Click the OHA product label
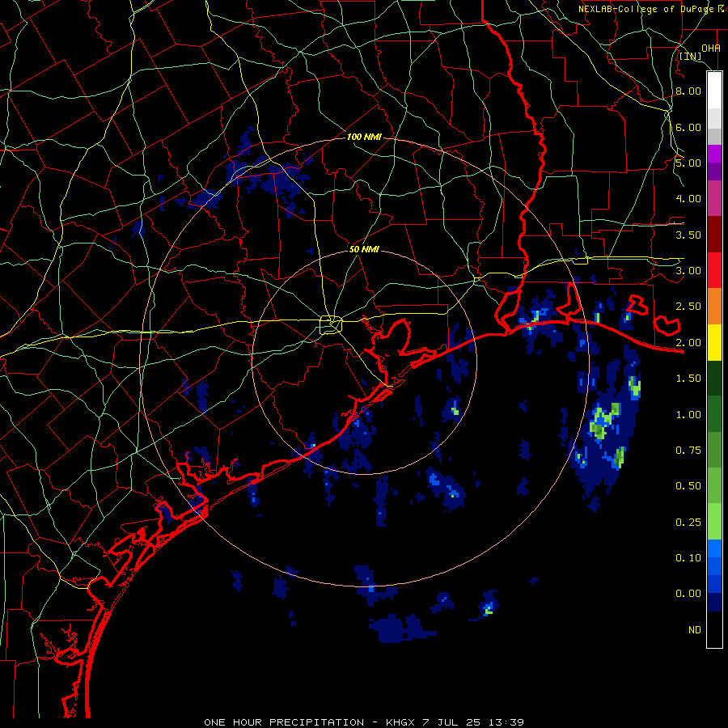728x728 pixels. coord(711,48)
